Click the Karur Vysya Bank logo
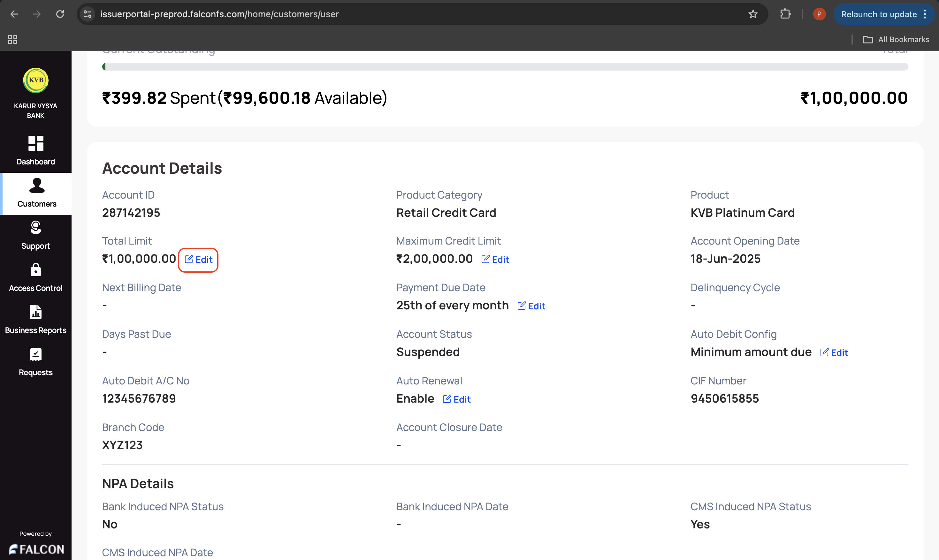939x560 pixels. tap(36, 80)
